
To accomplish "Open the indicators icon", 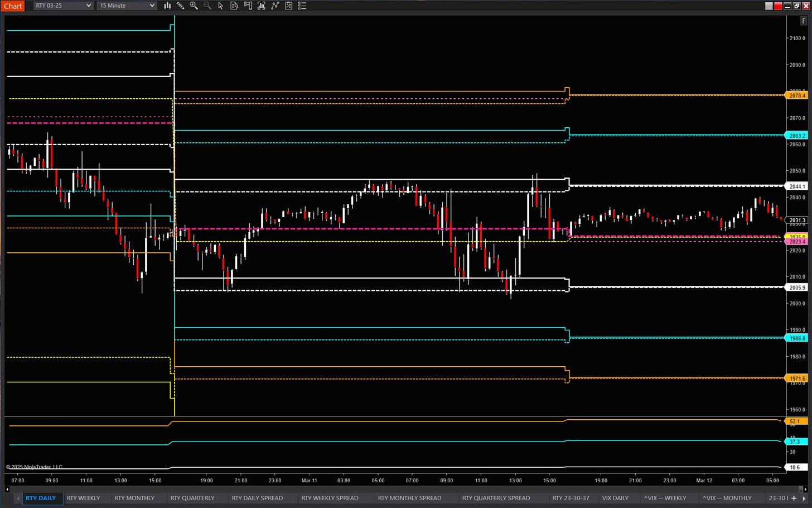I will [275, 6].
